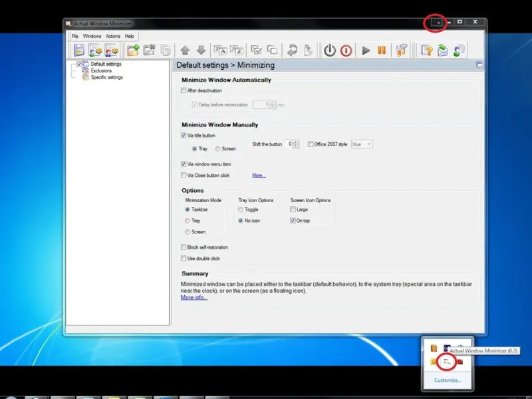This screenshot has width=532, height=399.
Task: Open tools with the wrench toolbar icon
Action: click(x=402, y=51)
